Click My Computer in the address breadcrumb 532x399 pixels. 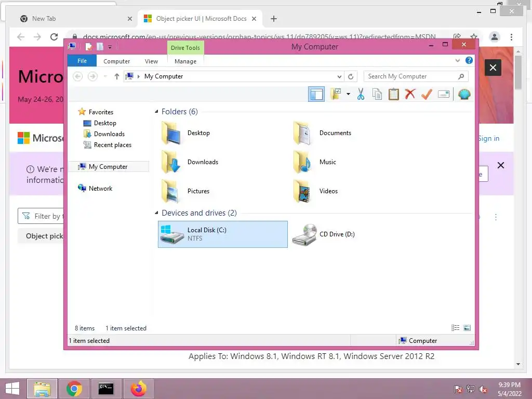(164, 76)
